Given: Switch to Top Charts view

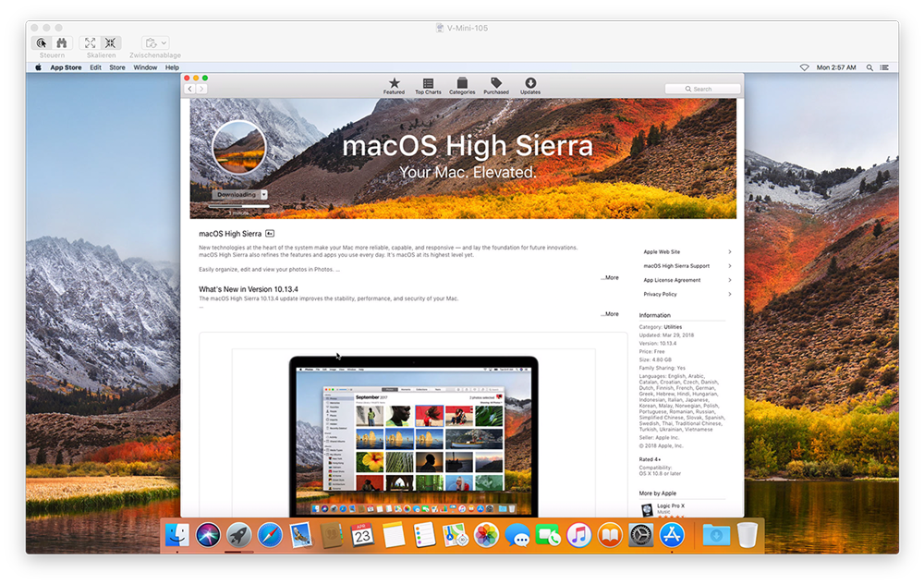Looking at the screenshot, I should coord(428,86).
